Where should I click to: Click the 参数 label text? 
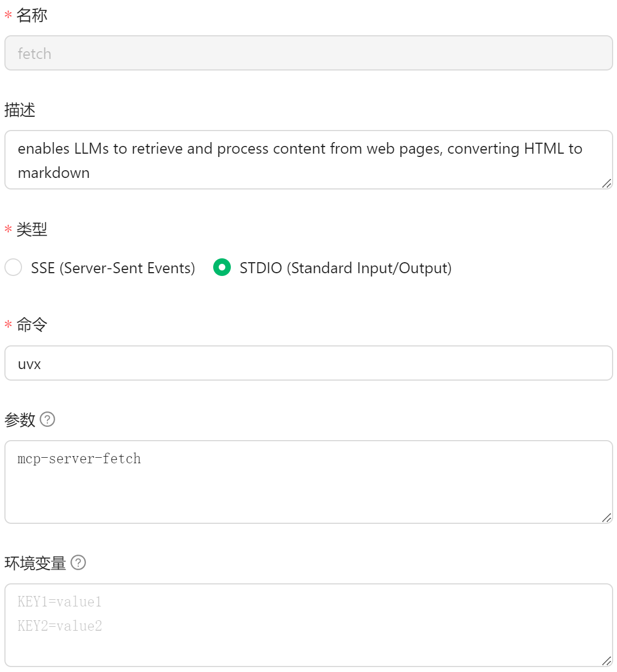coord(20,420)
